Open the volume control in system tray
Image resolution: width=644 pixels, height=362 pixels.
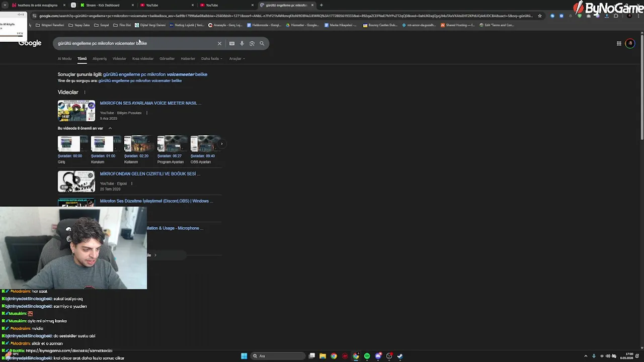608,356
